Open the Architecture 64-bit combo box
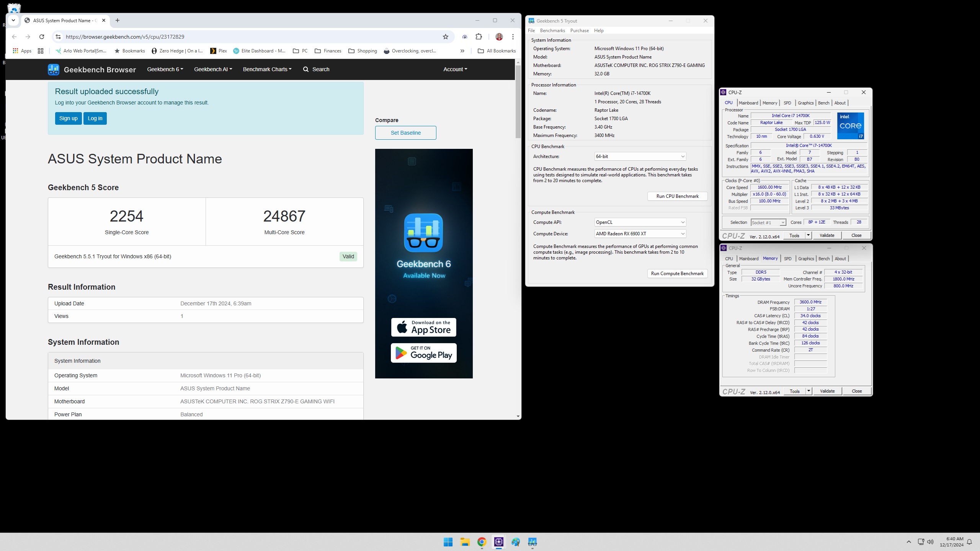The width and height of the screenshot is (980, 551). tap(640, 156)
